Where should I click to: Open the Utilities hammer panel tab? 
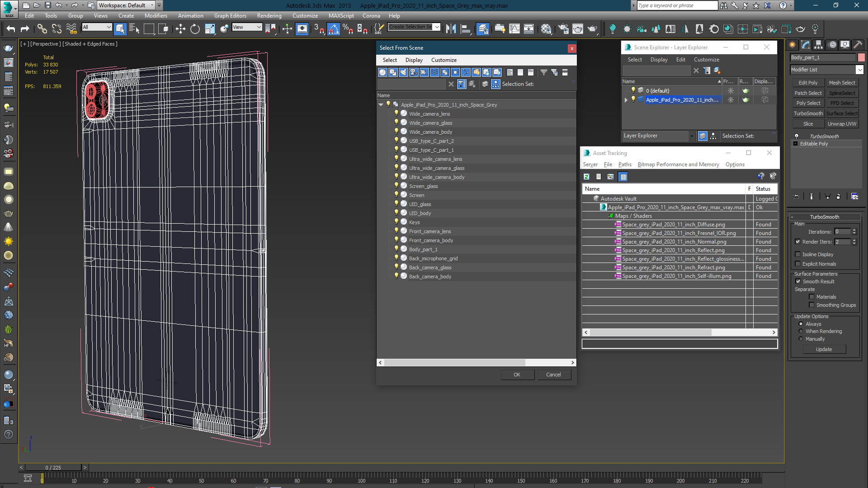(x=858, y=44)
